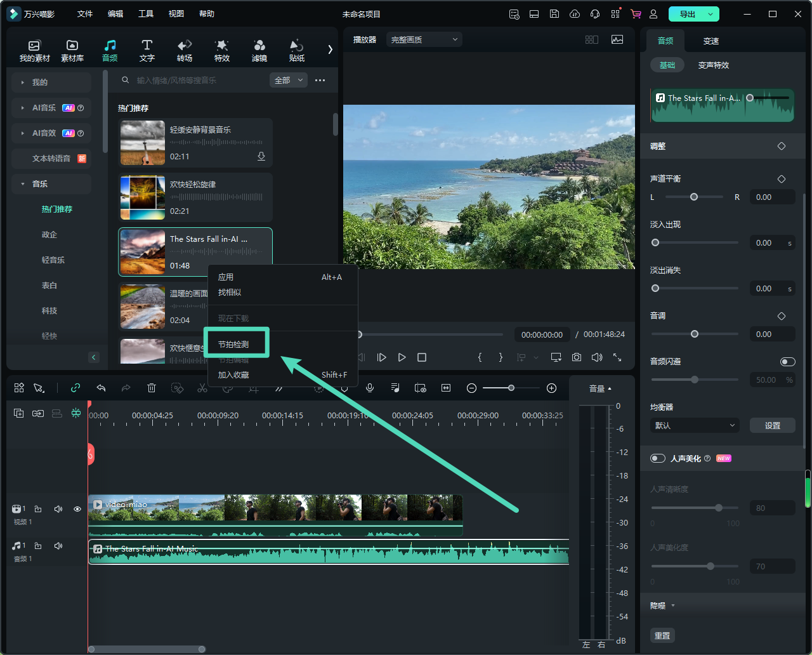Enable the 音频闪避 toggle switch
The height and width of the screenshot is (655, 812).
click(787, 362)
